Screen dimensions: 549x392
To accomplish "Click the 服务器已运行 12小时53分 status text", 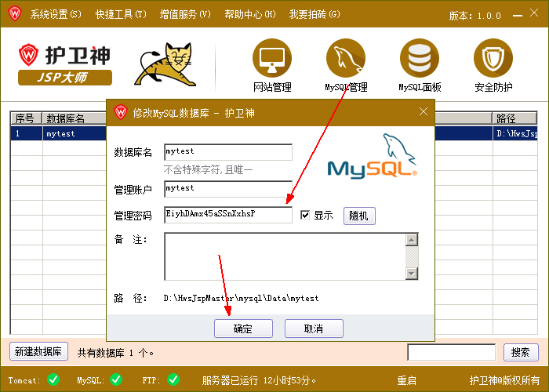I will [x=259, y=380].
